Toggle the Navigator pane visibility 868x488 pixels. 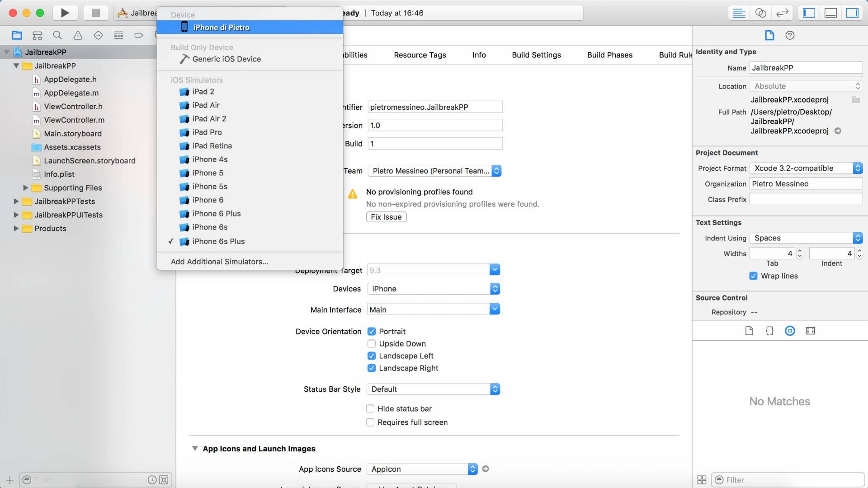click(x=809, y=13)
